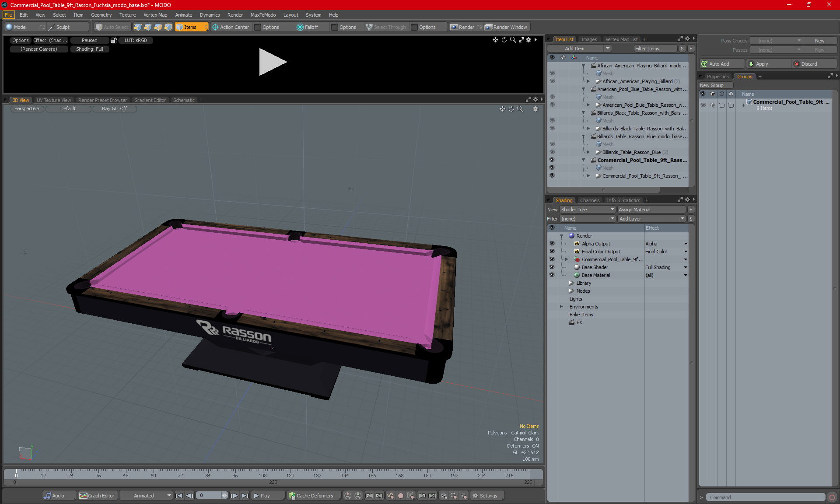
Task: Open the Filter (none) dropdown in Shading
Action: pos(588,219)
